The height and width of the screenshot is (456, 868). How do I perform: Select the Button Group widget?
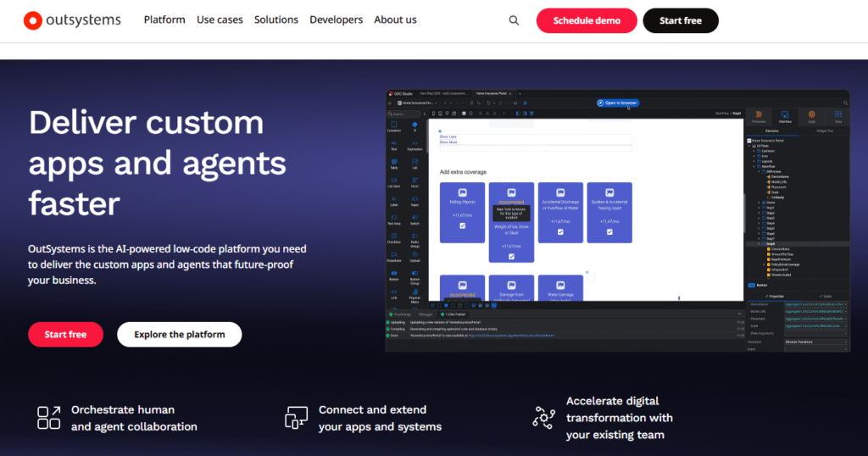click(x=415, y=277)
